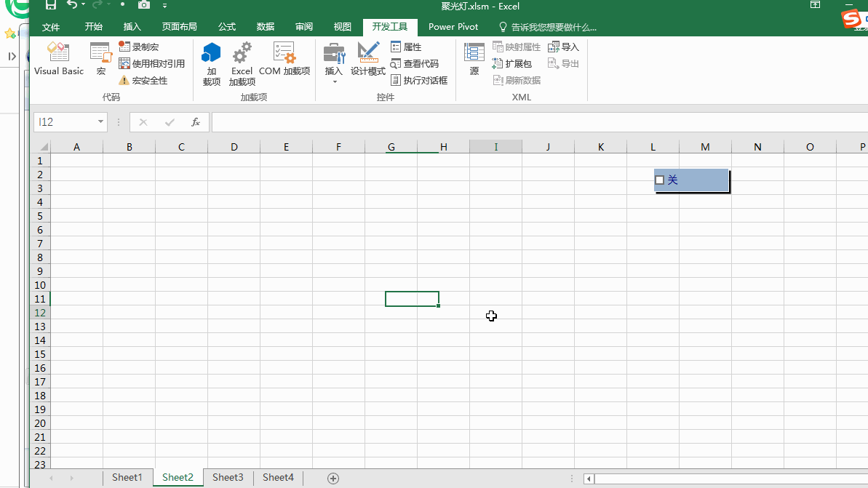Screen dimensions: 868x488
Task: Open the Macros (宏) dialog
Action: (x=100, y=59)
